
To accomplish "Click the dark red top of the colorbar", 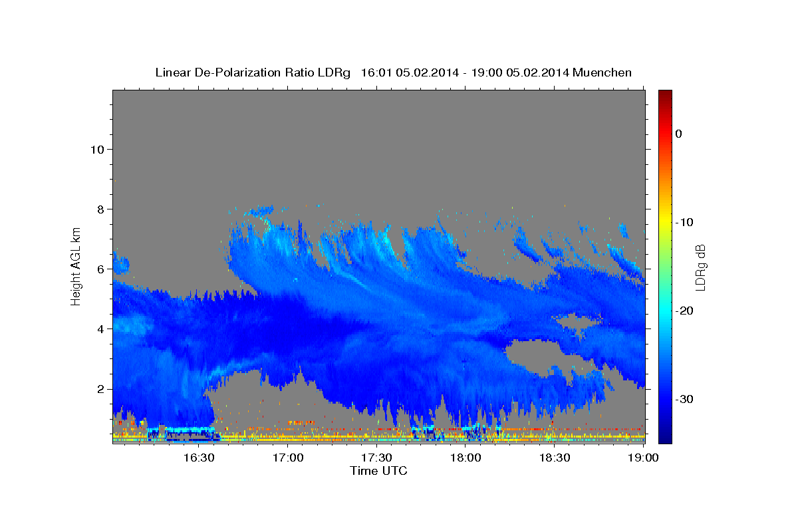I will (x=665, y=96).
